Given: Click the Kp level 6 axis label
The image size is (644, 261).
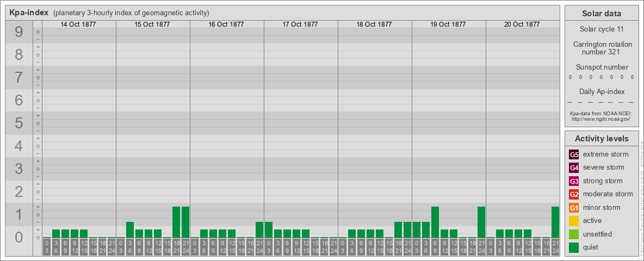Looking at the screenshot, I should [x=19, y=100].
